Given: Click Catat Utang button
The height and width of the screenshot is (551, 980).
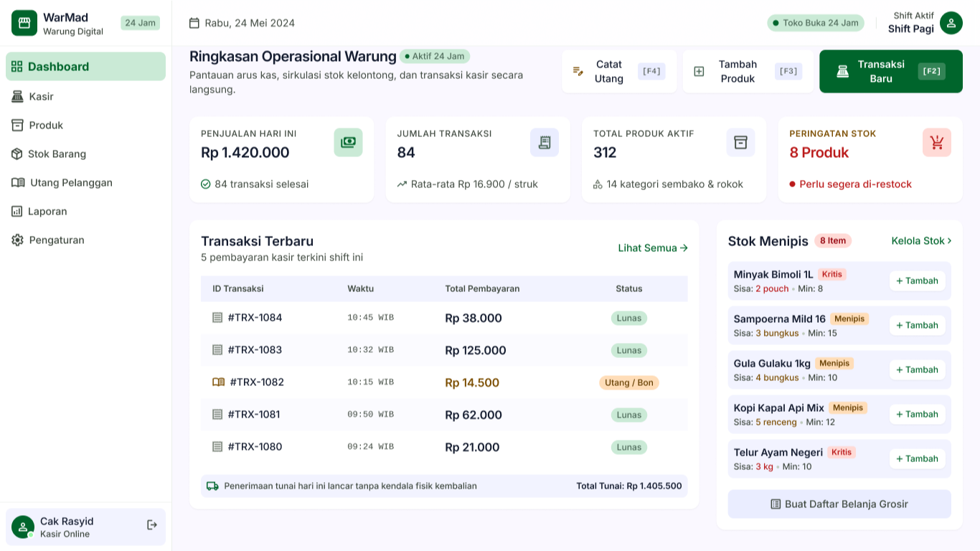Looking at the screenshot, I should 619,71.
